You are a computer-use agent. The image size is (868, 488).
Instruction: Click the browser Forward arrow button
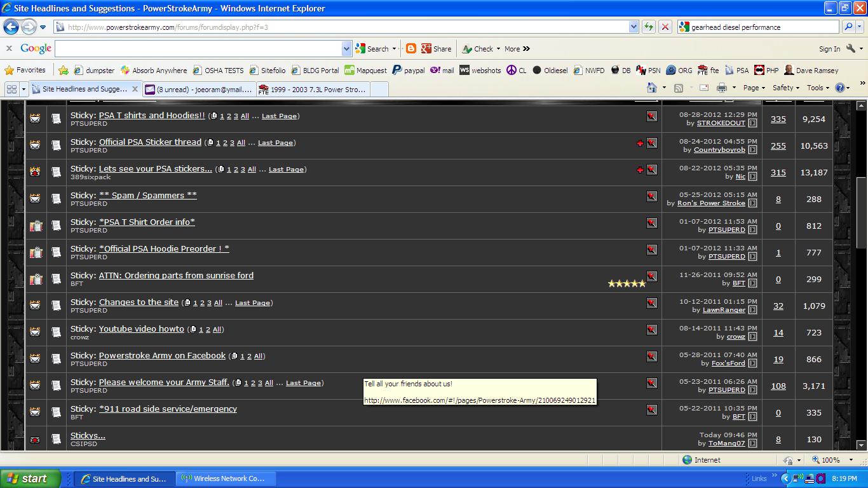click(x=29, y=27)
